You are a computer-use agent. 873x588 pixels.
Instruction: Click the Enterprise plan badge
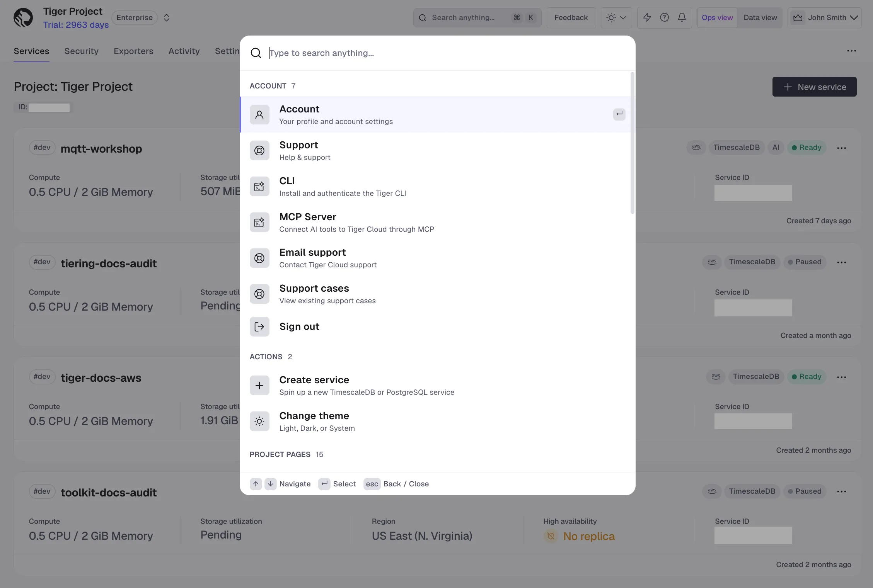point(135,18)
